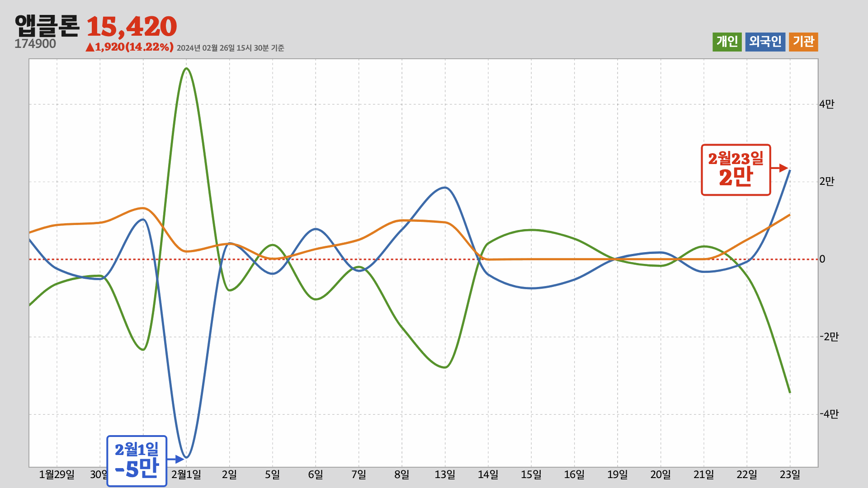Screen dimensions: 868x488
Task: Click the stock name 앱클론
Action: coord(47,26)
